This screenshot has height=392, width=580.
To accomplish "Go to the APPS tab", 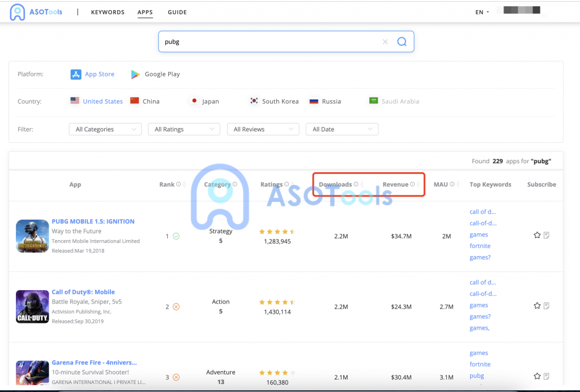I will tap(145, 12).
